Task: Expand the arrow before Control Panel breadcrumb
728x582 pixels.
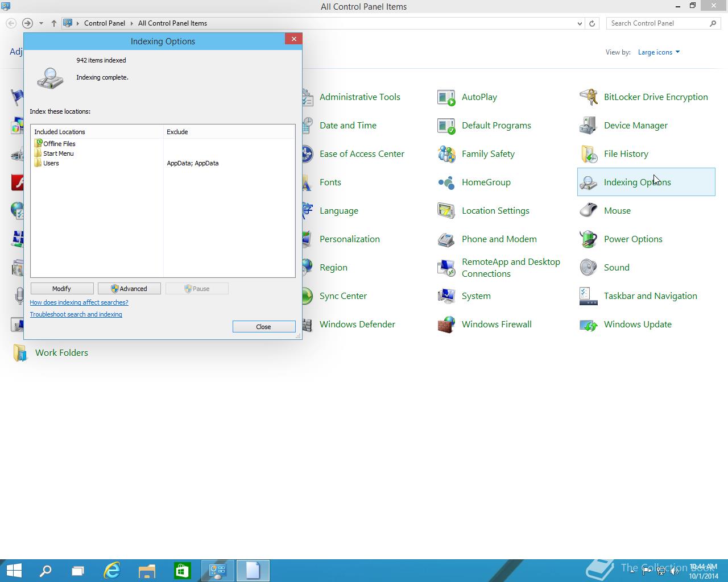Action: point(78,23)
